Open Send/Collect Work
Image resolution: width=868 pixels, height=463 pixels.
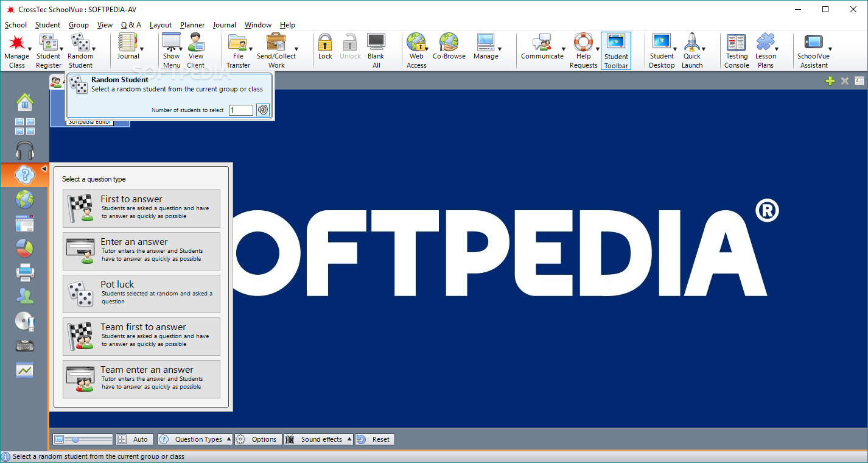click(x=276, y=51)
